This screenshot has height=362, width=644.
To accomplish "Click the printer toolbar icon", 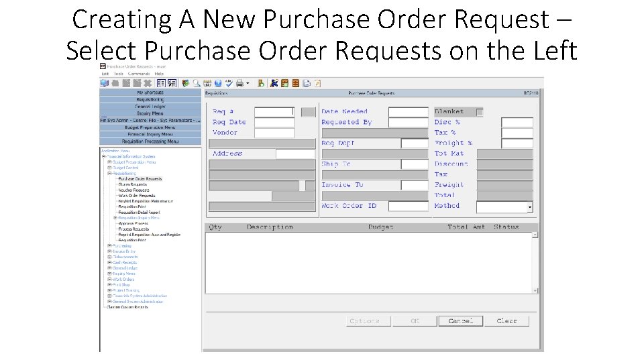I will (240, 83).
